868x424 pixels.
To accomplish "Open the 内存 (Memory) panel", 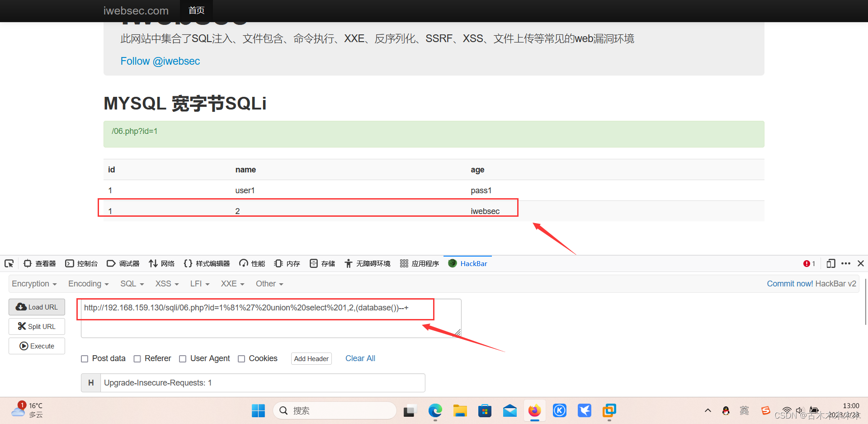I will 287,263.
